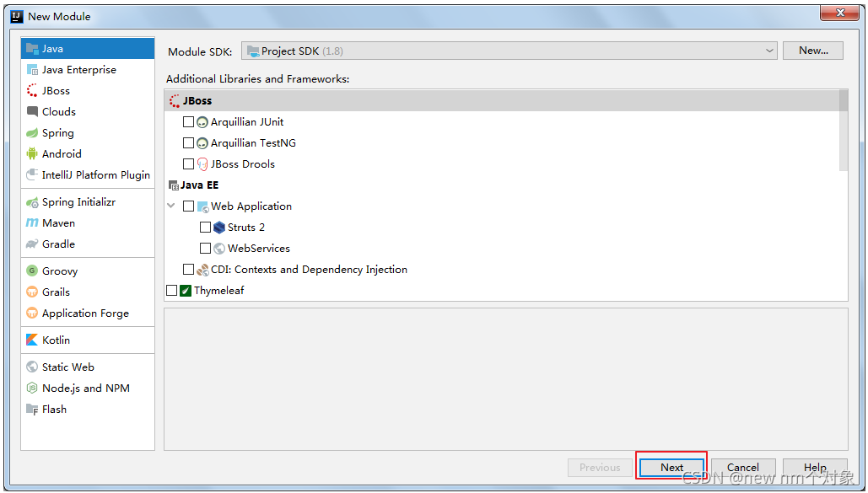Click the Cancel button
This screenshot has width=868, height=493.
pos(743,468)
